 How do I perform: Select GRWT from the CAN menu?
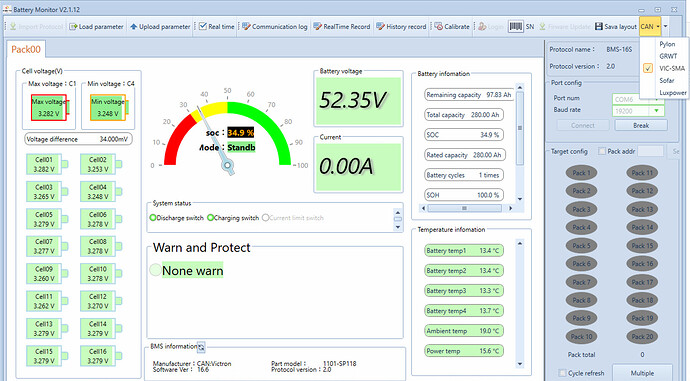coord(668,56)
